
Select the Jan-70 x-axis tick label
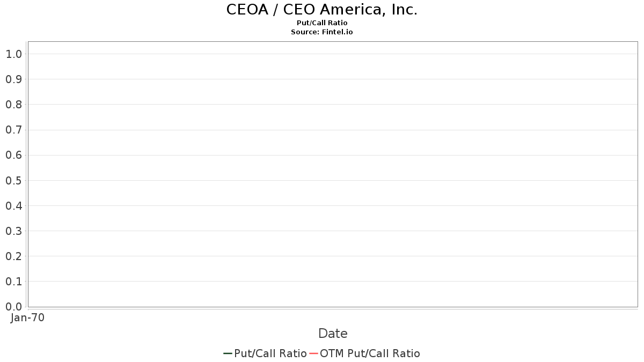point(27,317)
